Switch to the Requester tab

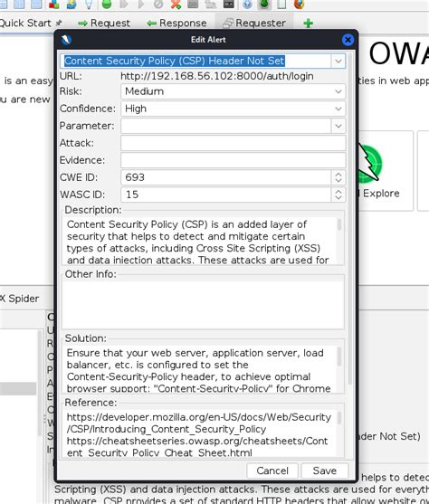pos(254,24)
